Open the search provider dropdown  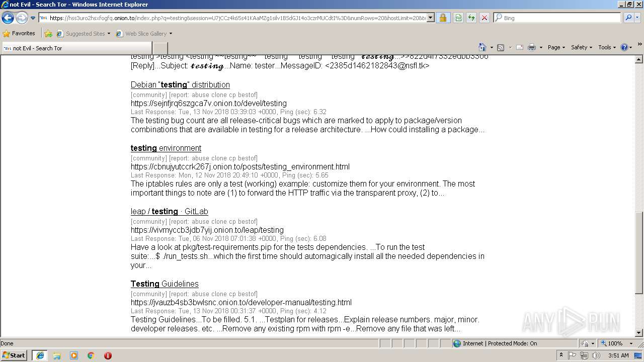tap(637, 18)
